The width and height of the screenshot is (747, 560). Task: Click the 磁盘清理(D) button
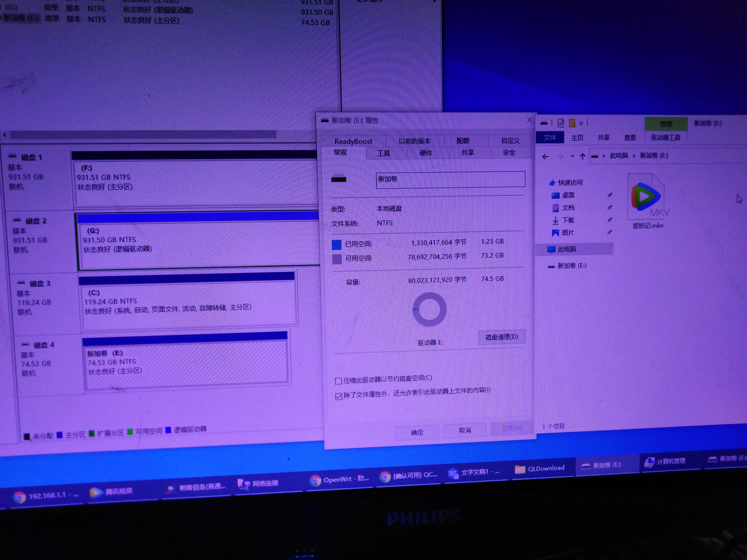[502, 337]
